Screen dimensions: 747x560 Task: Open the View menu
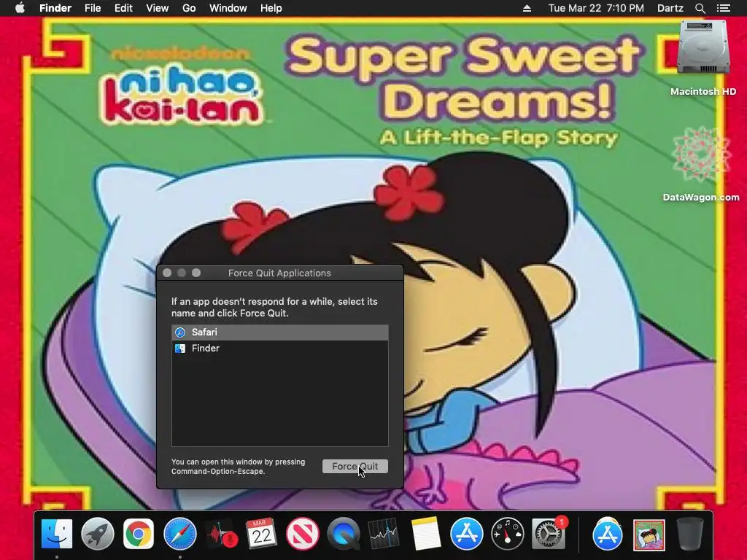pyautogui.click(x=158, y=8)
